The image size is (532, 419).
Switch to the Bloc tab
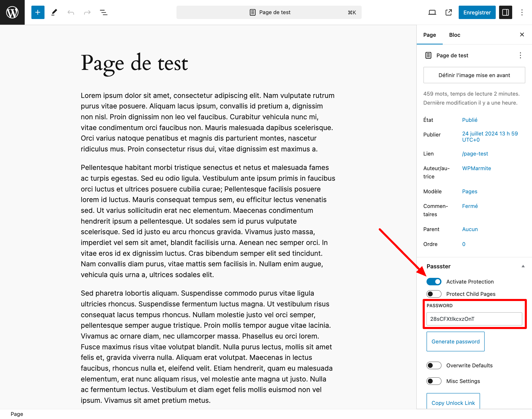point(454,35)
